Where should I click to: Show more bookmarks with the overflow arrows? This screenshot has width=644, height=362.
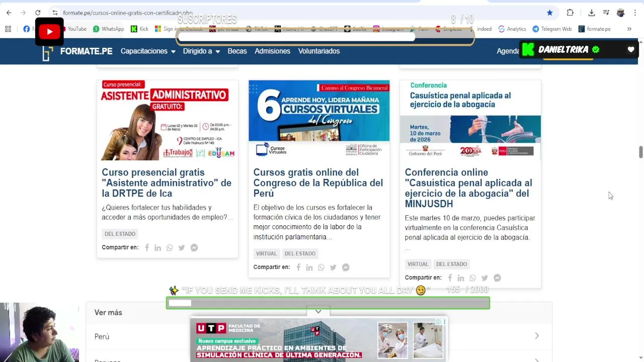point(629,29)
